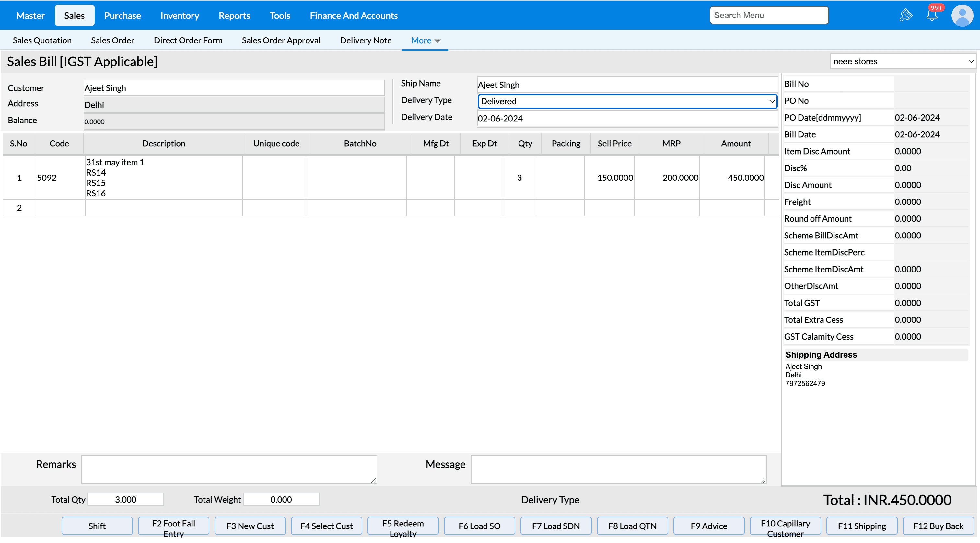Focus the Search Menu field

(768, 15)
